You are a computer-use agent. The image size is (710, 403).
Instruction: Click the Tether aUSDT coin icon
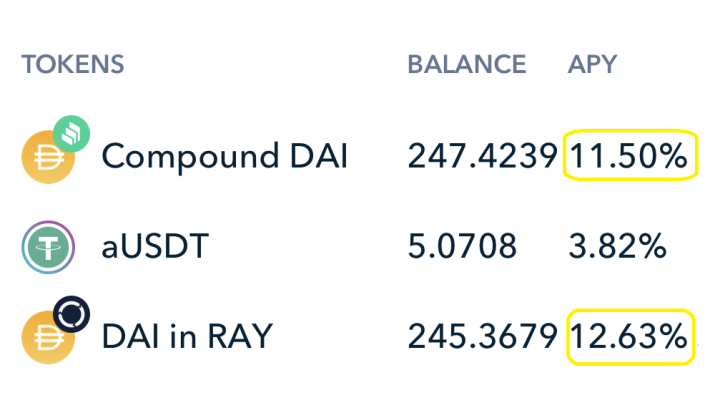point(48,246)
